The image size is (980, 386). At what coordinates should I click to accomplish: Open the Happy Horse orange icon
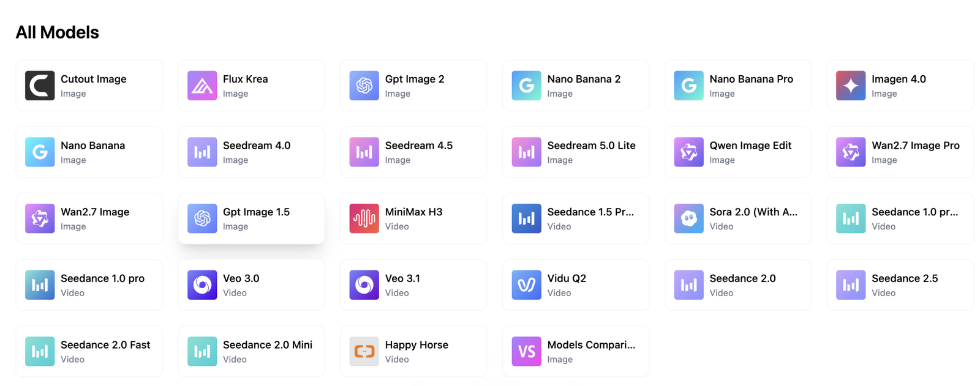(364, 352)
